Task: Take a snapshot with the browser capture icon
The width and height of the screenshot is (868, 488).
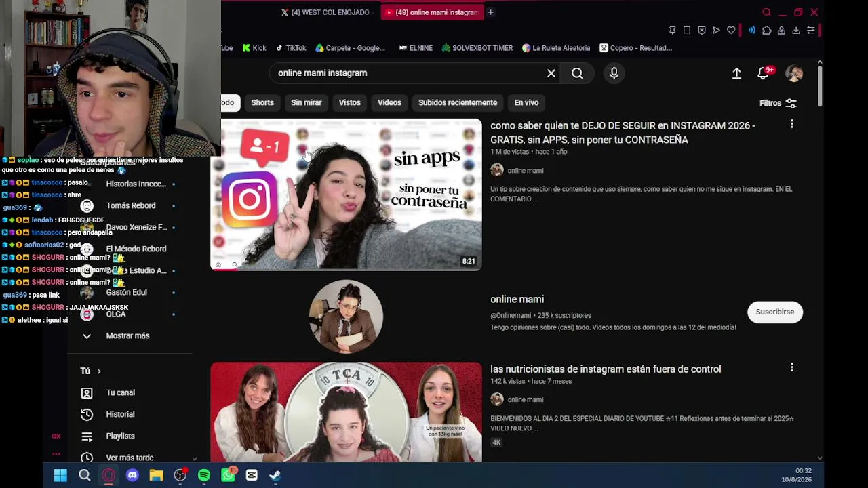Action: click(687, 30)
